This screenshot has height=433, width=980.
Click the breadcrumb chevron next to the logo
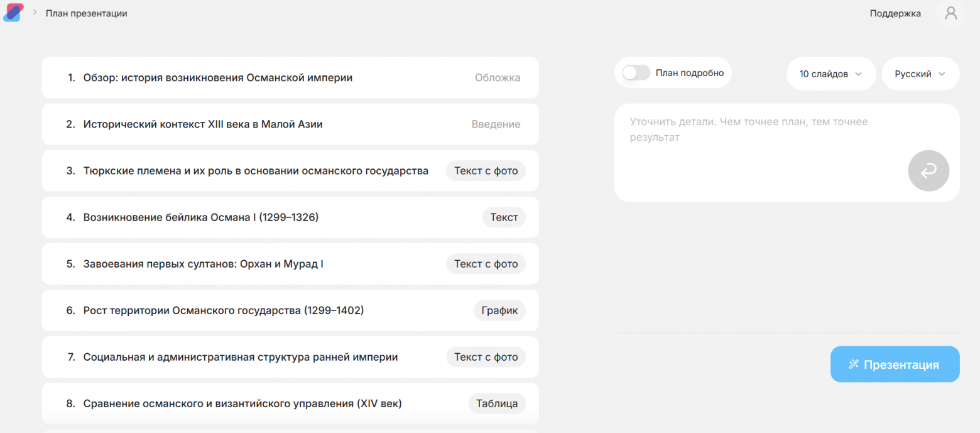[x=35, y=13]
